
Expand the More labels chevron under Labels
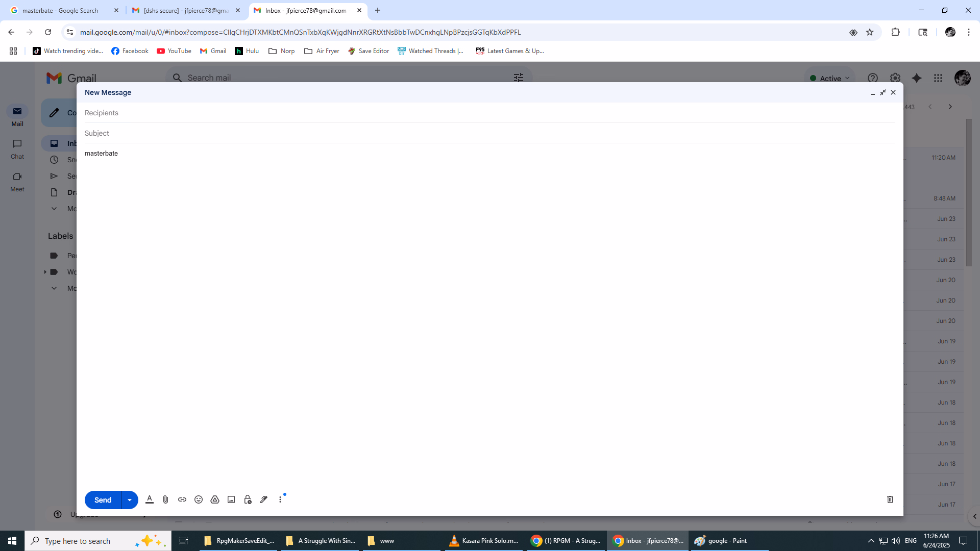(54, 288)
